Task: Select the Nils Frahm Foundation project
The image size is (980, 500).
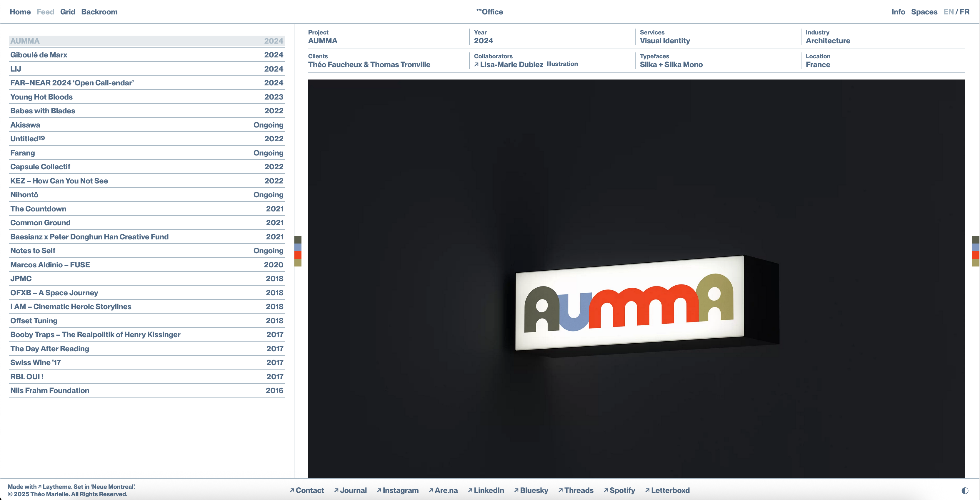Action: coord(50,391)
